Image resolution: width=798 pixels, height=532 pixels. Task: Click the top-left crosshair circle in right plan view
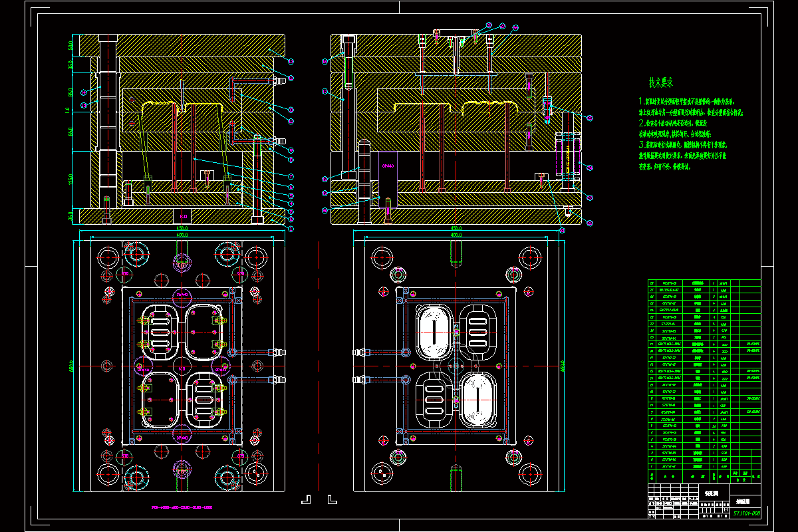click(x=382, y=257)
